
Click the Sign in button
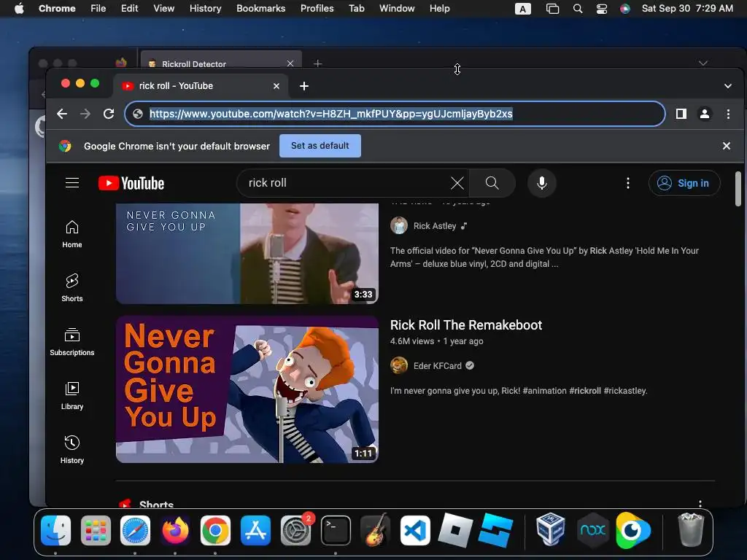pyautogui.click(x=684, y=183)
